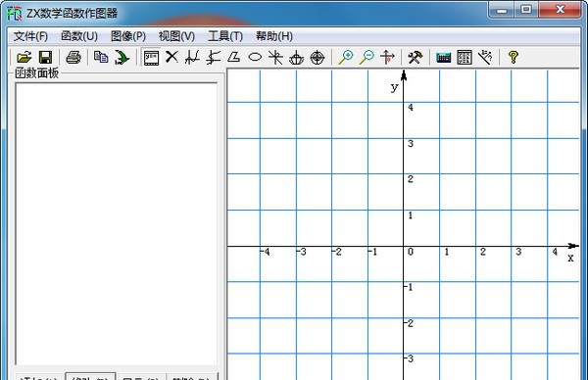Click the axis origin reset icon
588x380 pixels.
387,58
